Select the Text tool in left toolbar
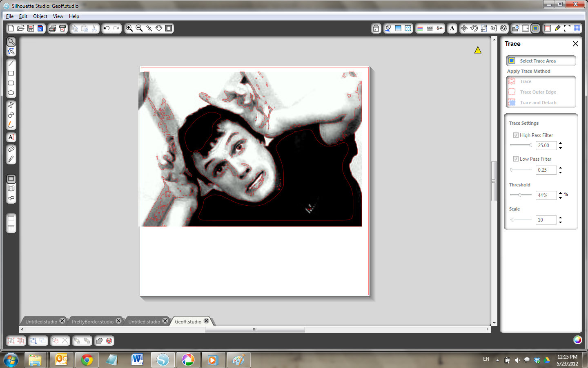Screen dimensions: 588x368 (11, 137)
